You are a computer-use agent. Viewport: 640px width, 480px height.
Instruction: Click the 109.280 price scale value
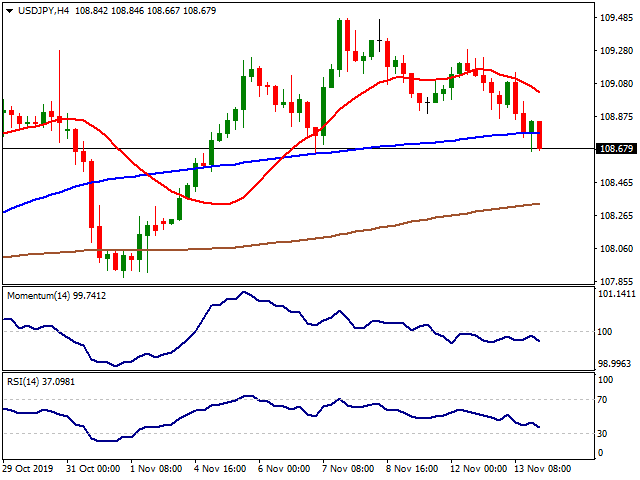pyautogui.click(x=616, y=51)
